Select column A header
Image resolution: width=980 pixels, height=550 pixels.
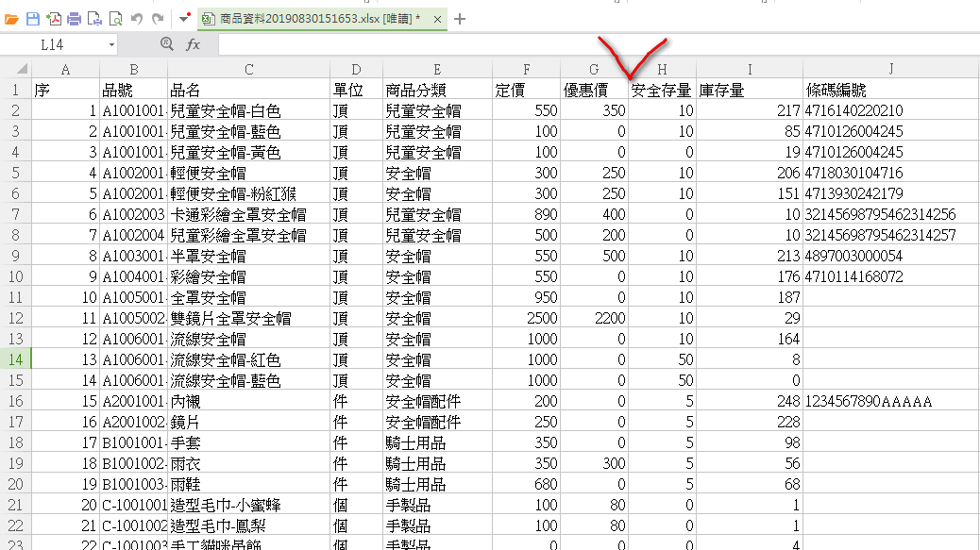tap(66, 69)
